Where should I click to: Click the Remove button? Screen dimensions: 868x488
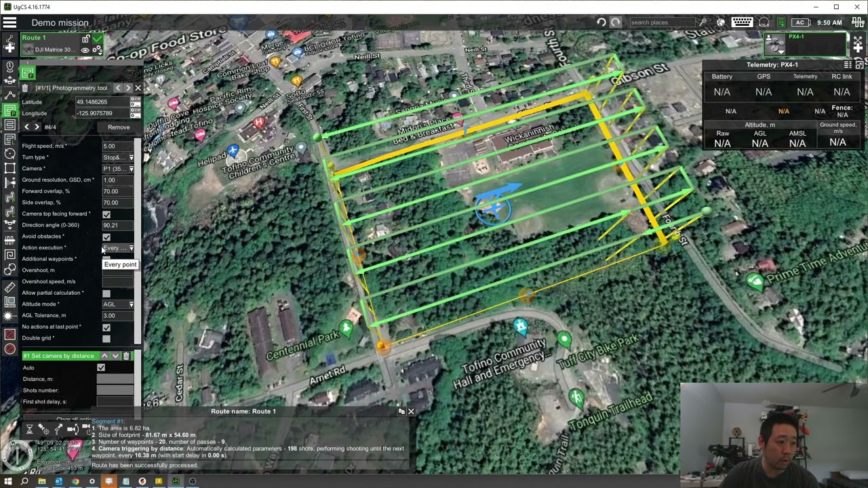tap(119, 127)
